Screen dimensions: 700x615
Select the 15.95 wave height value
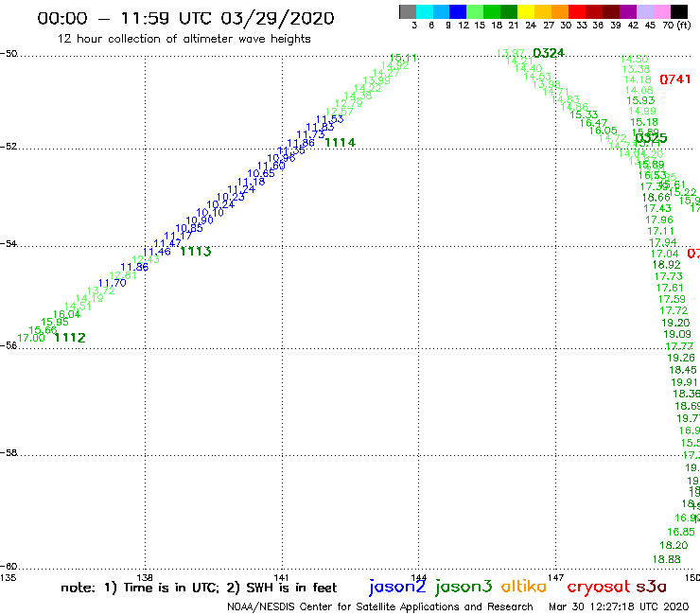tap(55, 322)
